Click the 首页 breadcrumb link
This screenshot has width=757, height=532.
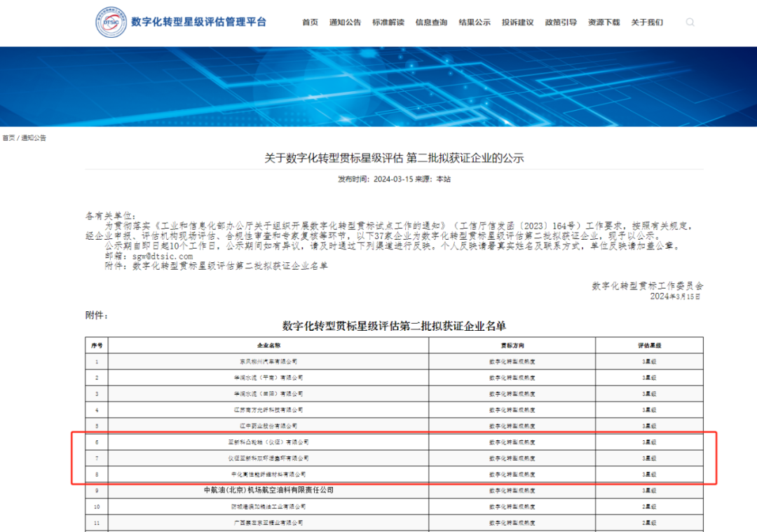(x=8, y=138)
